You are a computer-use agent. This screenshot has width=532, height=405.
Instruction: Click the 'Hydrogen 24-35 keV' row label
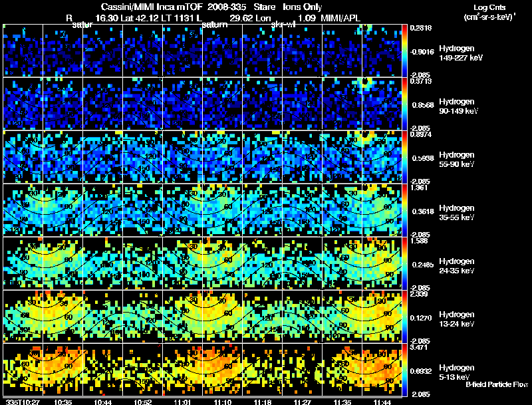[x=457, y=266]
